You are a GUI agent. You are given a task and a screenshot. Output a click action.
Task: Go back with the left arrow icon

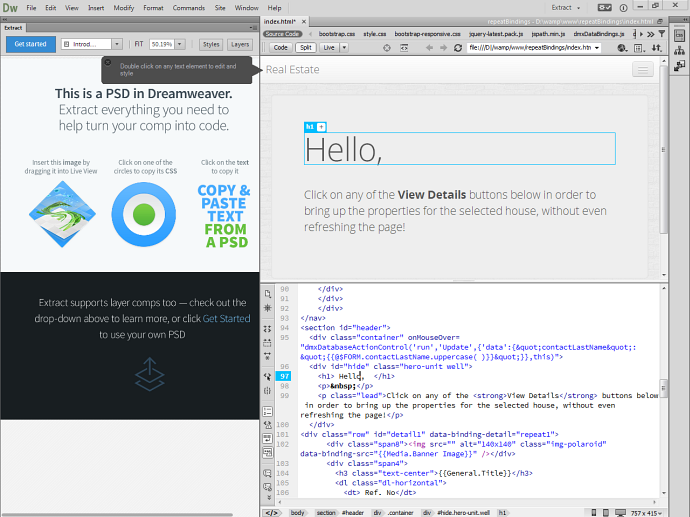tap(429, 48)
